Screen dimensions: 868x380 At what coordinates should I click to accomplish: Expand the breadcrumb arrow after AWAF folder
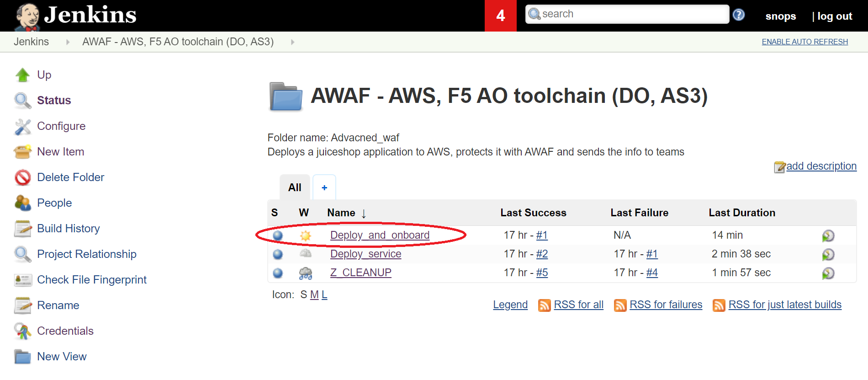point(292,42)
